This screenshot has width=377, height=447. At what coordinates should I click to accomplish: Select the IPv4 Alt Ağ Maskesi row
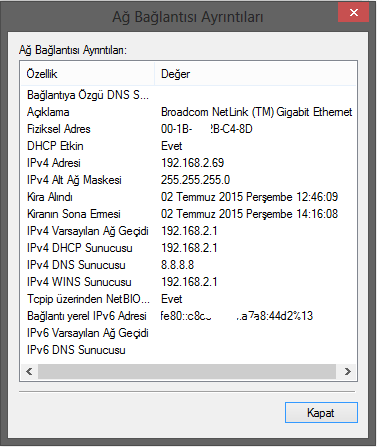pos(189,180)
